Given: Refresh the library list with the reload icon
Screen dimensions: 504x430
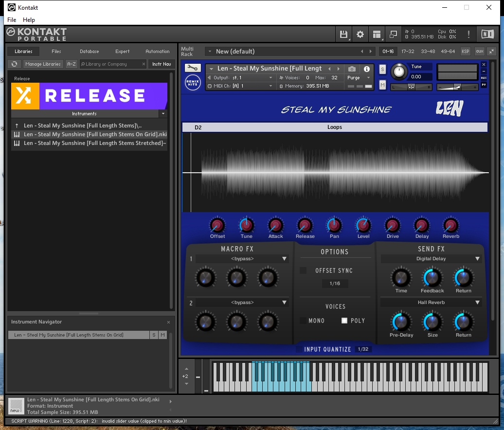Looking at the screenshot, I should point(15,64).
